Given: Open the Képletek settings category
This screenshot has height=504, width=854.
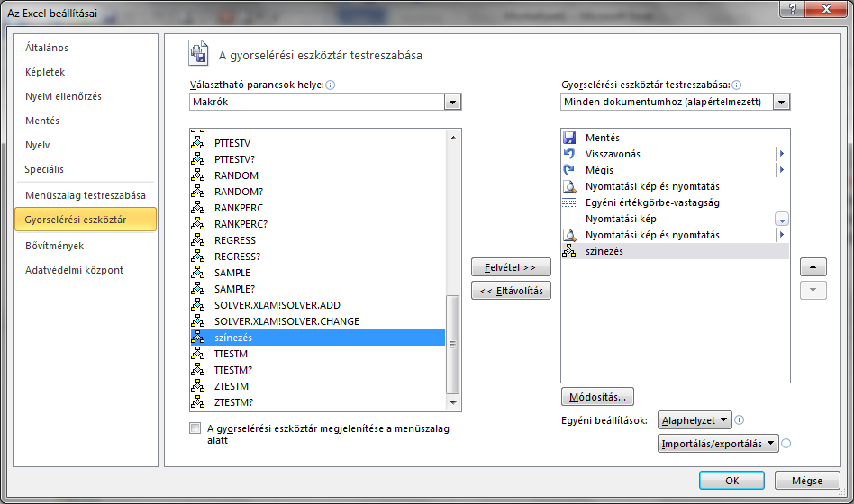Looking at the screenshot, I should (x=45, y=72).
